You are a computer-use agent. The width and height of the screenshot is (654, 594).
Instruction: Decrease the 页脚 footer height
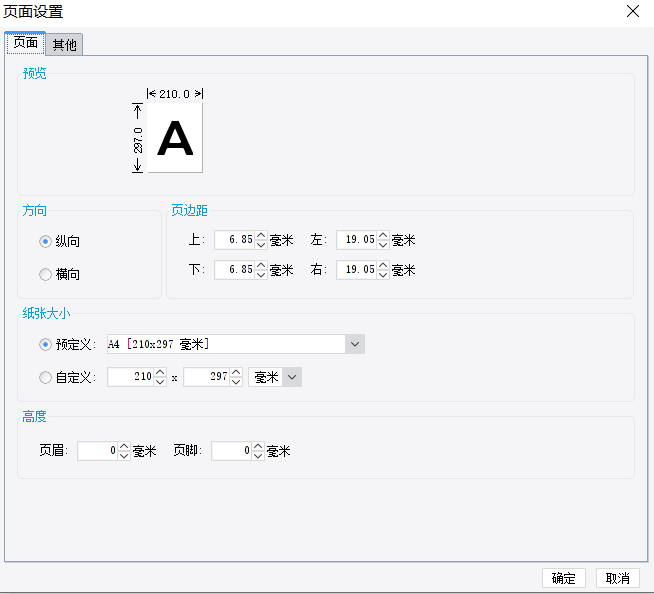[258, 456]
